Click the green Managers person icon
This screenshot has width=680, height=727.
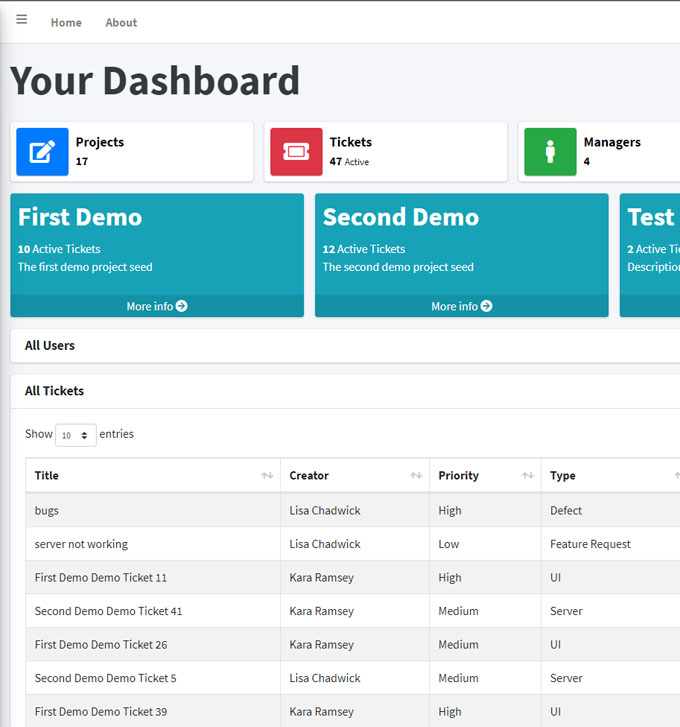[550, 152]
